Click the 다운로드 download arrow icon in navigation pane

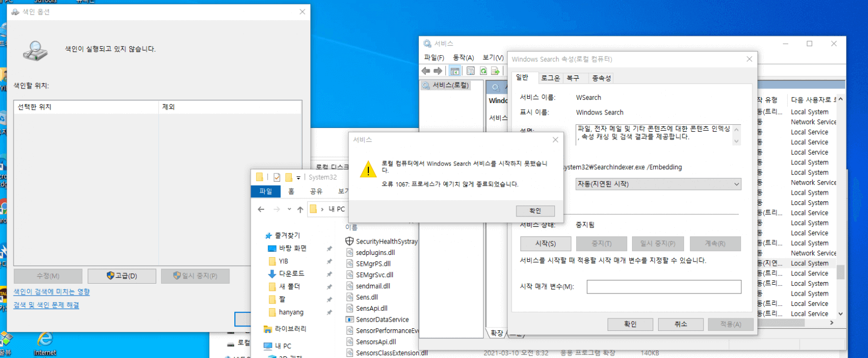tap(272, 274)
